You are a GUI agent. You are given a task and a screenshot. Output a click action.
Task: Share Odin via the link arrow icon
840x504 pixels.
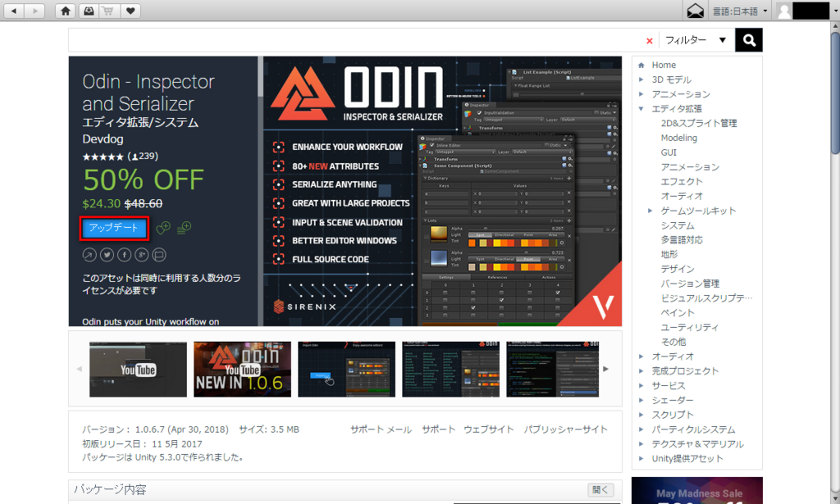[x=89, y=255]
